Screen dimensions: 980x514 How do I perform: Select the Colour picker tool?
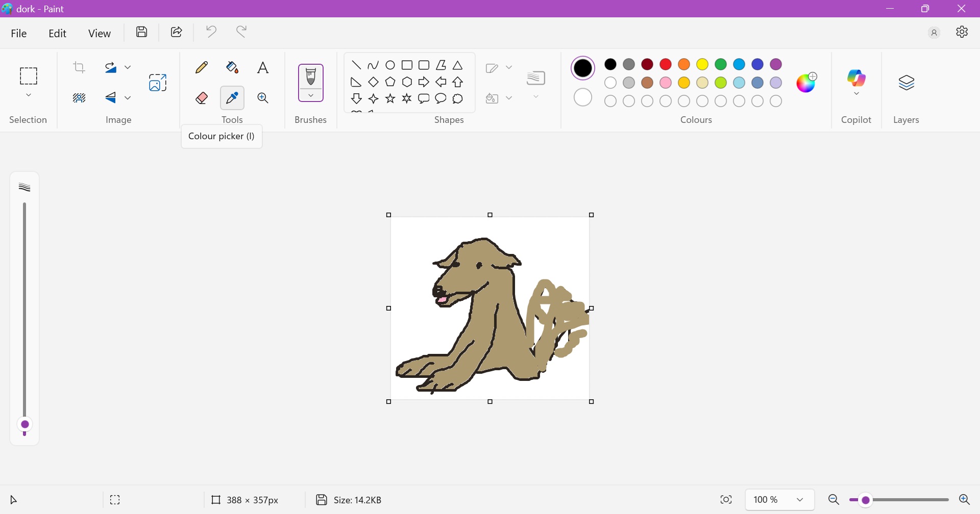233,98
